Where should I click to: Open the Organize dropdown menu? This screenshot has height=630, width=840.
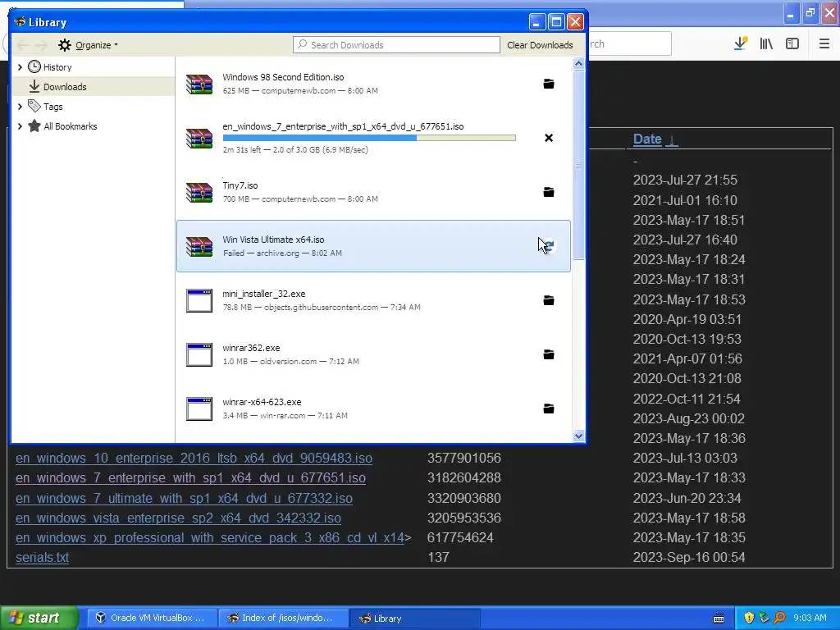pyautogui.click(x=89, y=45)
